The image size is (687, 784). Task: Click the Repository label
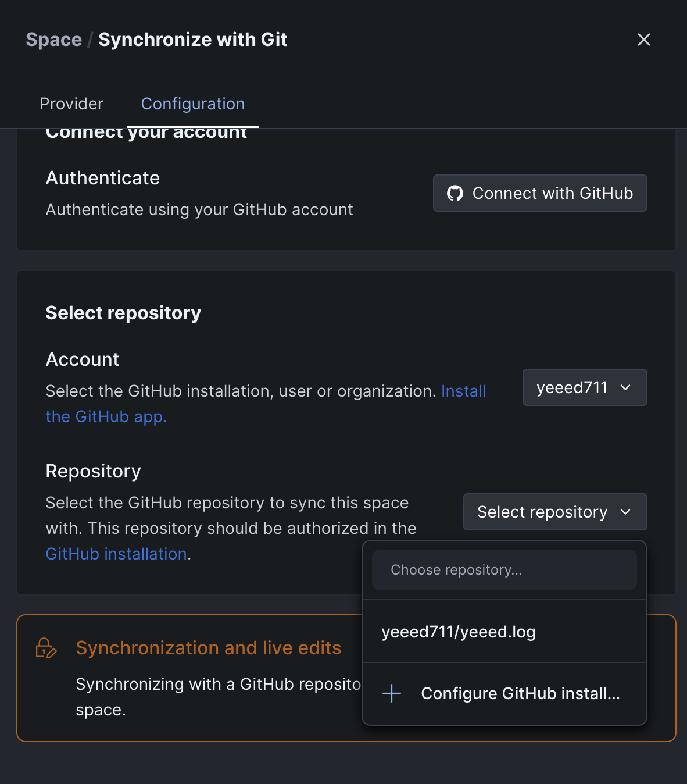tap(94, 471)
